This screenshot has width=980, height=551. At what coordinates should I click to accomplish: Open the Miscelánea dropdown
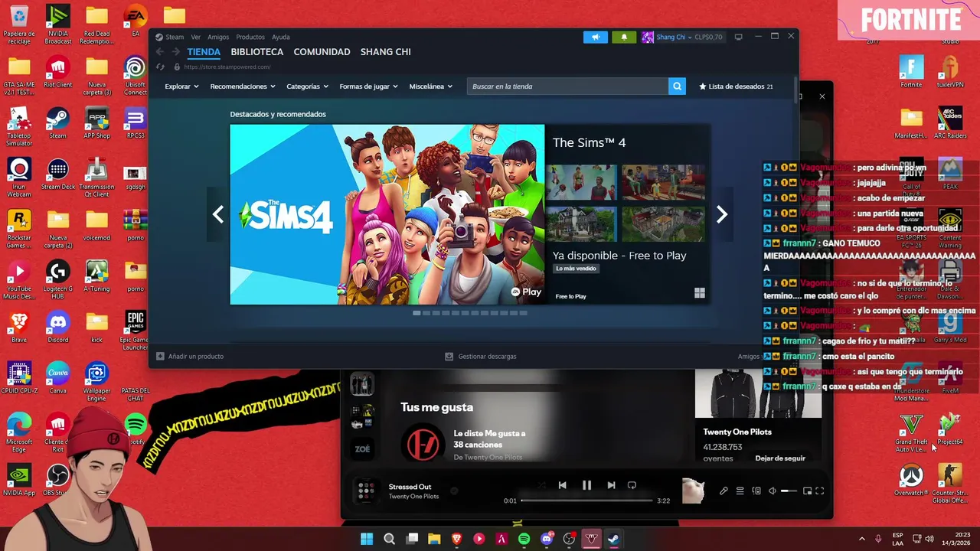[x=431, y=86]
